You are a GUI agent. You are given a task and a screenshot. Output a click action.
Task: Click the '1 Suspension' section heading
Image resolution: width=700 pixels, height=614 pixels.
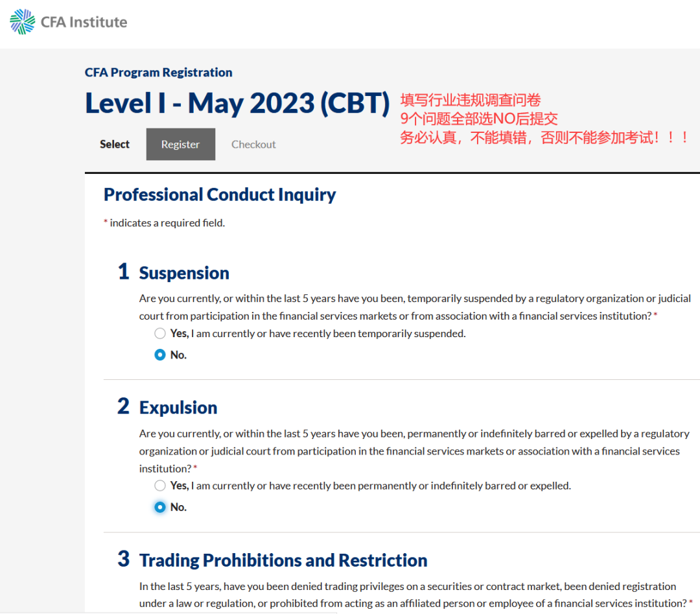click(173, 272)
